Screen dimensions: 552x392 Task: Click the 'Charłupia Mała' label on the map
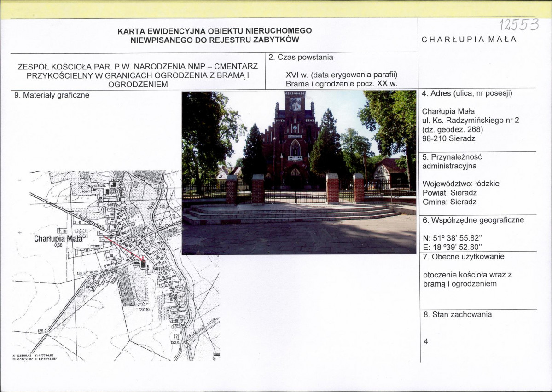58,239
